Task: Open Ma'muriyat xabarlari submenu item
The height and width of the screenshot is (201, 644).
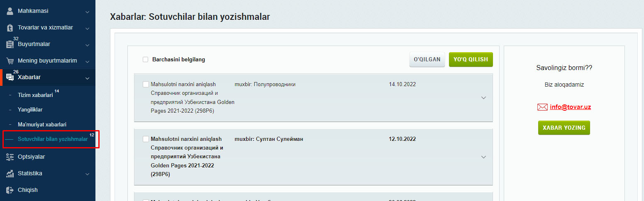Action: (42, 124)
